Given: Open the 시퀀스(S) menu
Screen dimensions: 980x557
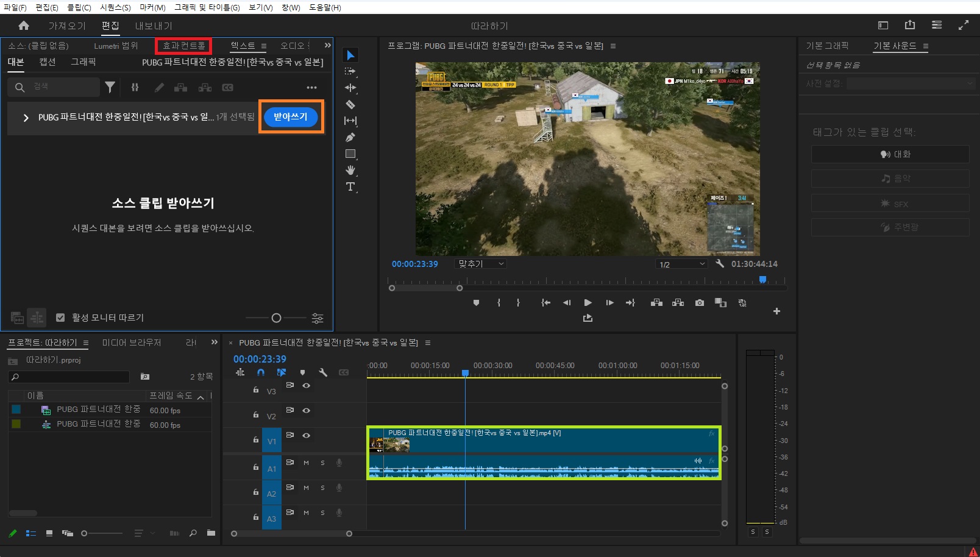Looking at the screenshot, I should tap(115, 7).
